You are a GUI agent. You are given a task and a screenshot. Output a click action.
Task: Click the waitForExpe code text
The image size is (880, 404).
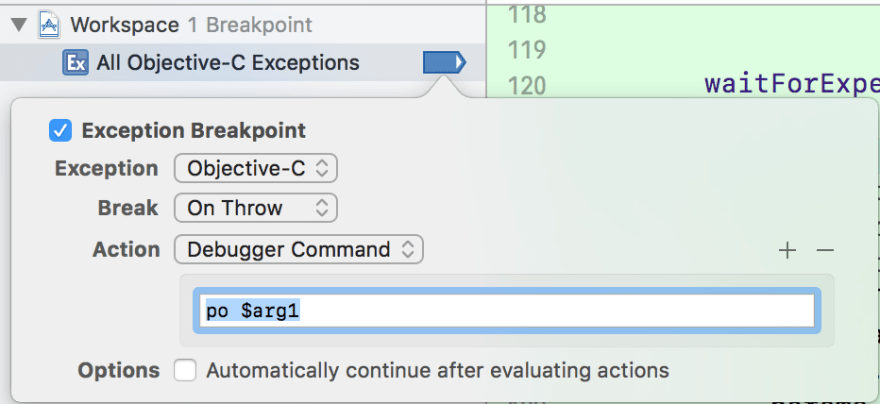tap(792, 85)
